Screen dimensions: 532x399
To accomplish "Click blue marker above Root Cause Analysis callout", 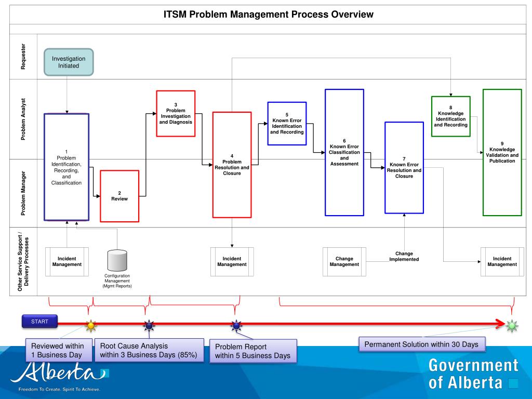I will tap(149, 326).
